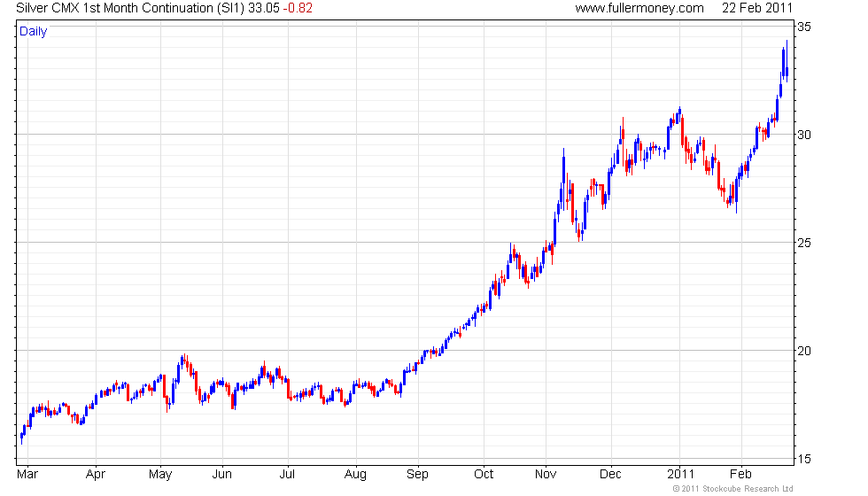
Task: Click the 35 price axis label
Action: (804, 27)
